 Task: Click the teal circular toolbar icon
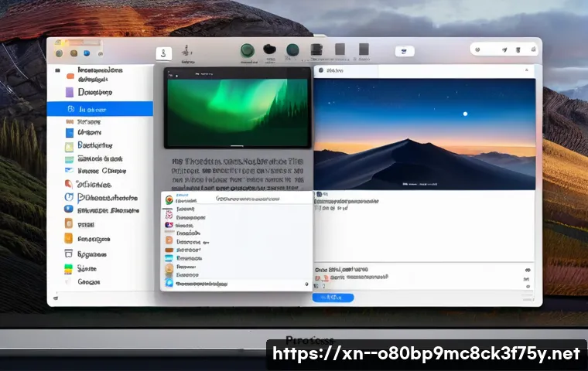(292, 50)
